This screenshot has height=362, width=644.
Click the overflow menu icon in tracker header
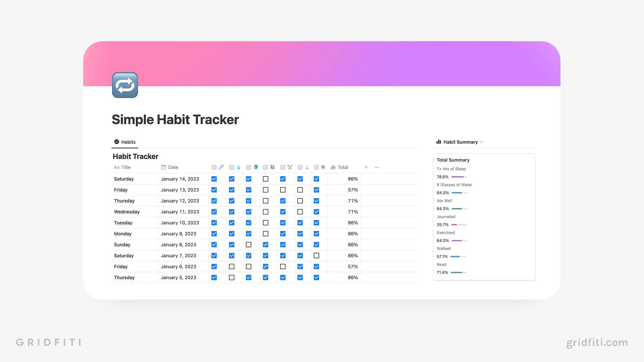(x=378, y=167)
